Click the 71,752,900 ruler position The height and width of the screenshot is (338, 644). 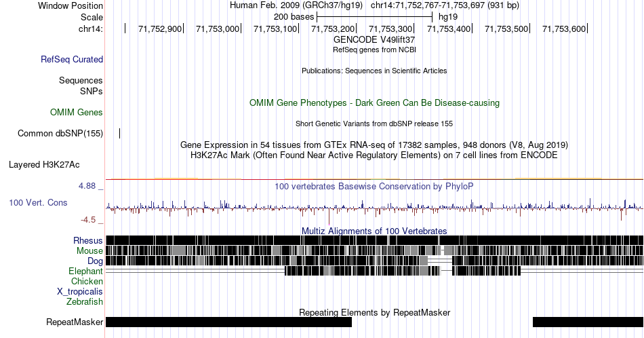click(x=160, y=29)
